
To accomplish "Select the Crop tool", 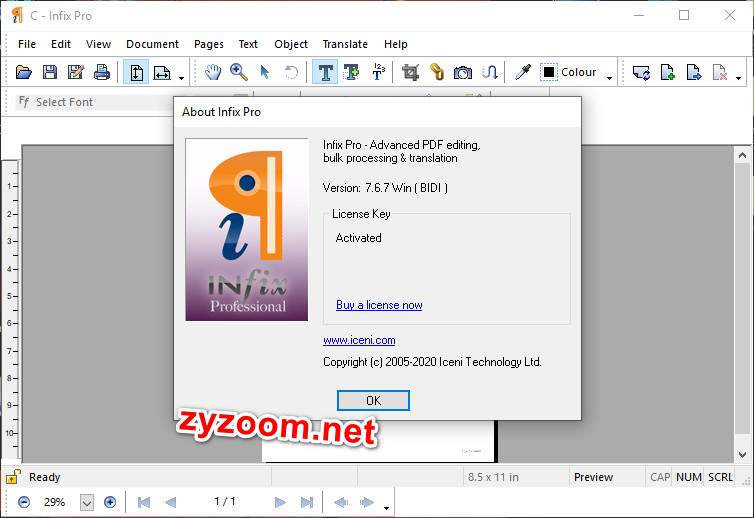I will [x=410, y=72].
